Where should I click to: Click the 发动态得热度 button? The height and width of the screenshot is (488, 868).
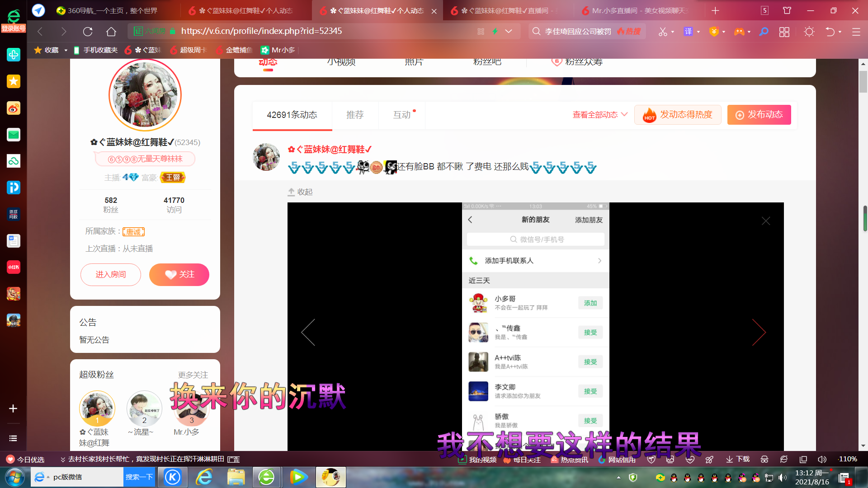point(678,115)
